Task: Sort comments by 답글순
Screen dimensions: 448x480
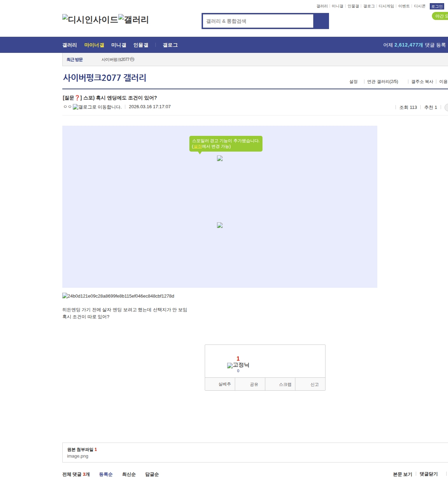Action: 151,474
